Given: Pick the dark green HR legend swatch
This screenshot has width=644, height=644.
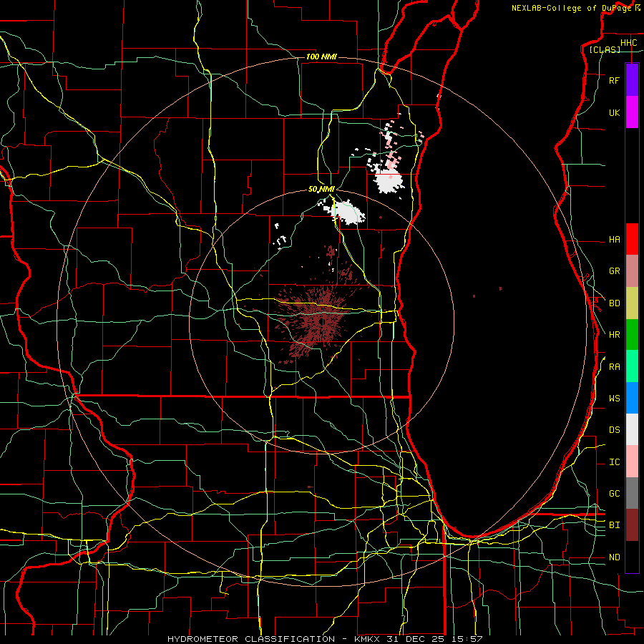Looking at the screenshot, I should [632, 335].
